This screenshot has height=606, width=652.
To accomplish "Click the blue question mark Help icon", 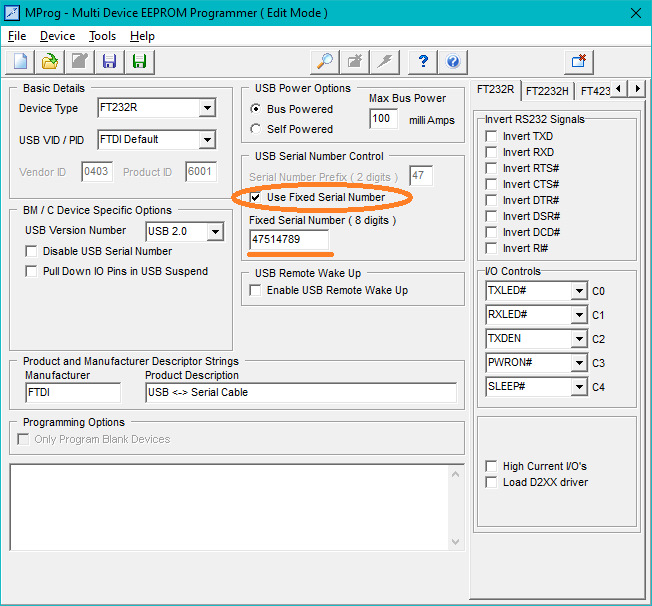I will (422, 62).
